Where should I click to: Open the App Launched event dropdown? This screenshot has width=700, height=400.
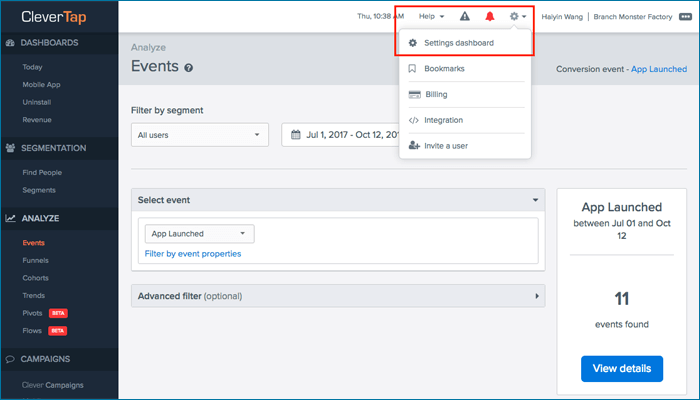coord(200,234)
